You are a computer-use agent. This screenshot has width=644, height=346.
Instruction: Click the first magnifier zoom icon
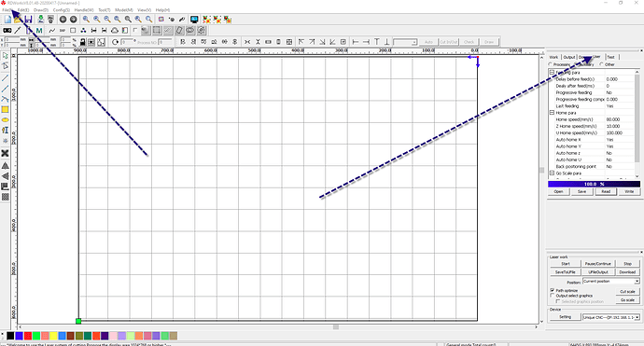click(86, 20)
